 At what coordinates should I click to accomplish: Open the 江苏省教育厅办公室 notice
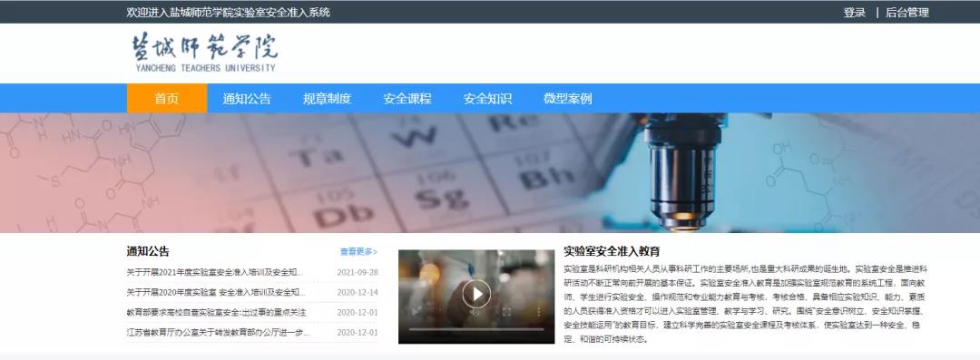[218, 333]
